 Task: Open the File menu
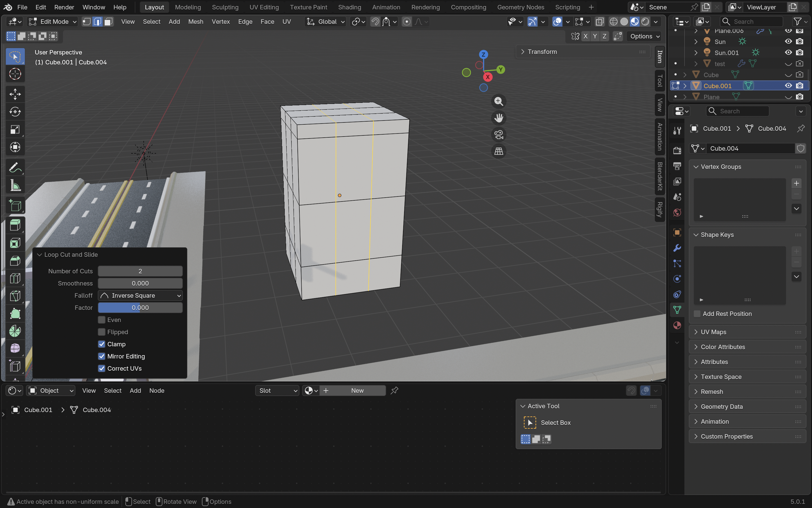click(x=22, y=7)
